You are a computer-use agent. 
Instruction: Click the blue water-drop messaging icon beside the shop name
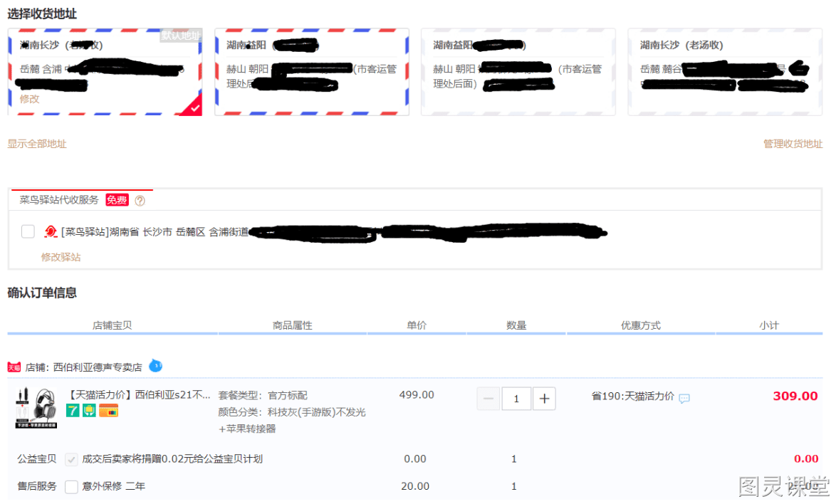pyautogui.click(x=155, y=366)
